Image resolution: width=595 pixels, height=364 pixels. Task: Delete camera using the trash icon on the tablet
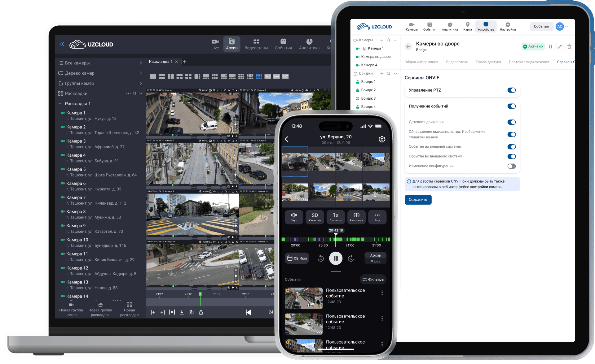tap(569, 46)
